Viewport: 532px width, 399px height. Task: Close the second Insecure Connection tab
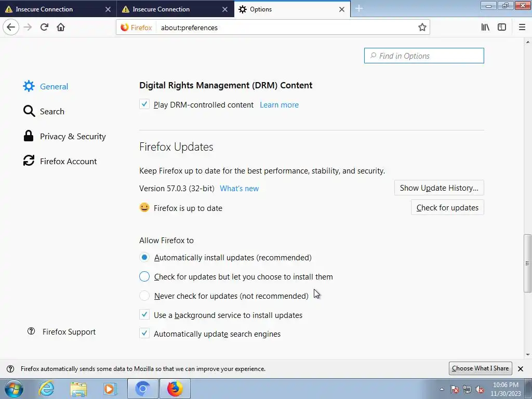point(225,9)
